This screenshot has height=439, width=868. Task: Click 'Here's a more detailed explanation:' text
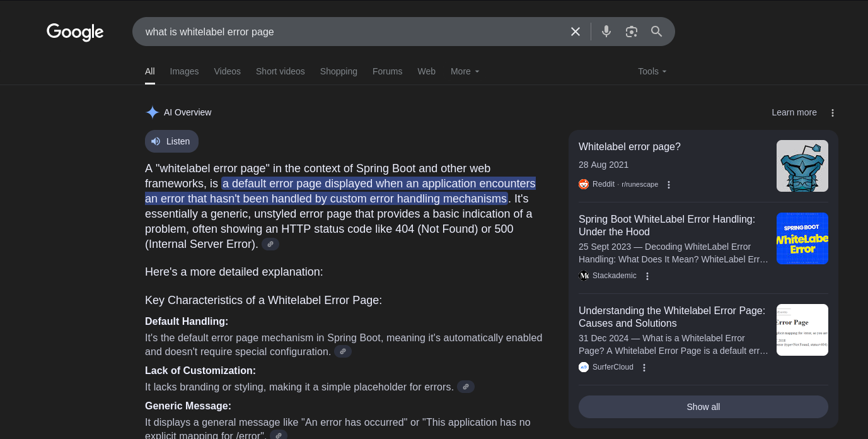pos(234,272)
